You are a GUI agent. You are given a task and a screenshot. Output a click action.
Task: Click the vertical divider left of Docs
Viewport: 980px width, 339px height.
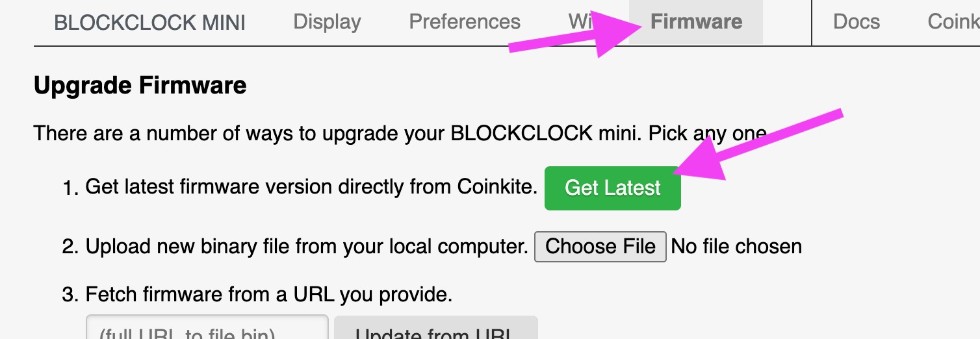click(x=812, y=23)
